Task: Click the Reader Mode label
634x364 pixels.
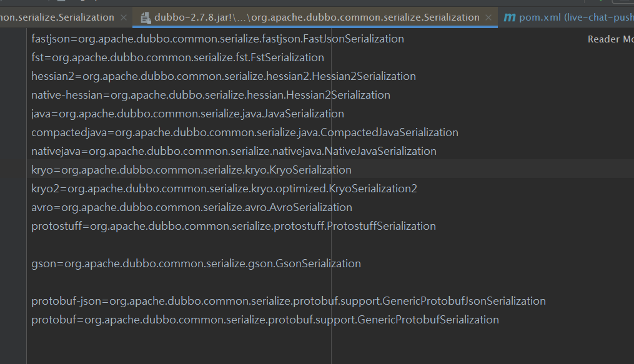Action: point(609,39)
